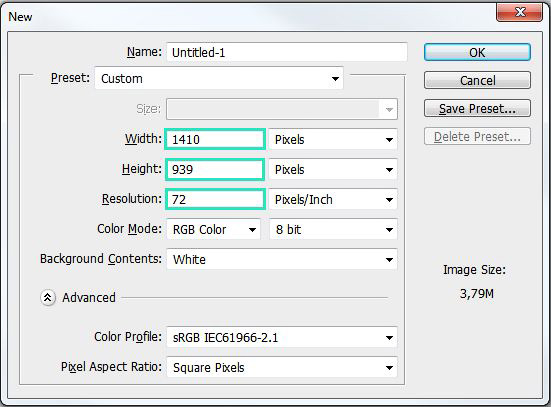
Task: Click the Cancel button
Action: click(x=477, y=80)
